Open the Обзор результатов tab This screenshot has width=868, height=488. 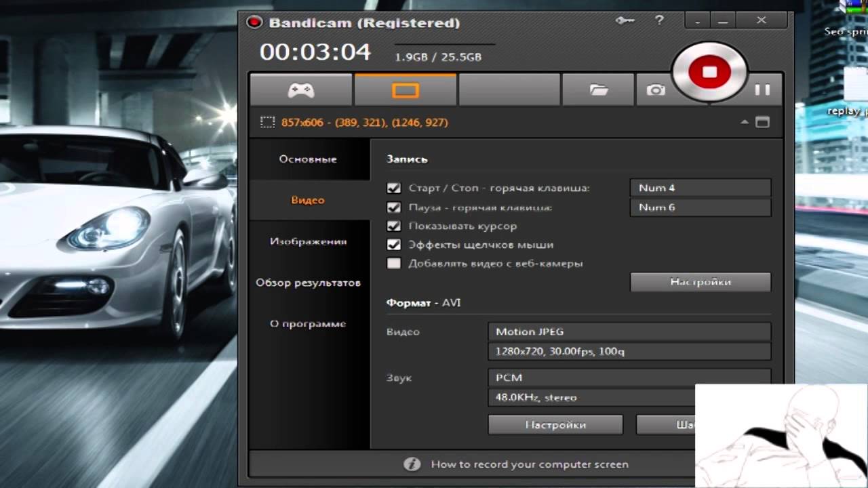pyautogui.click(x=308, y=283)
